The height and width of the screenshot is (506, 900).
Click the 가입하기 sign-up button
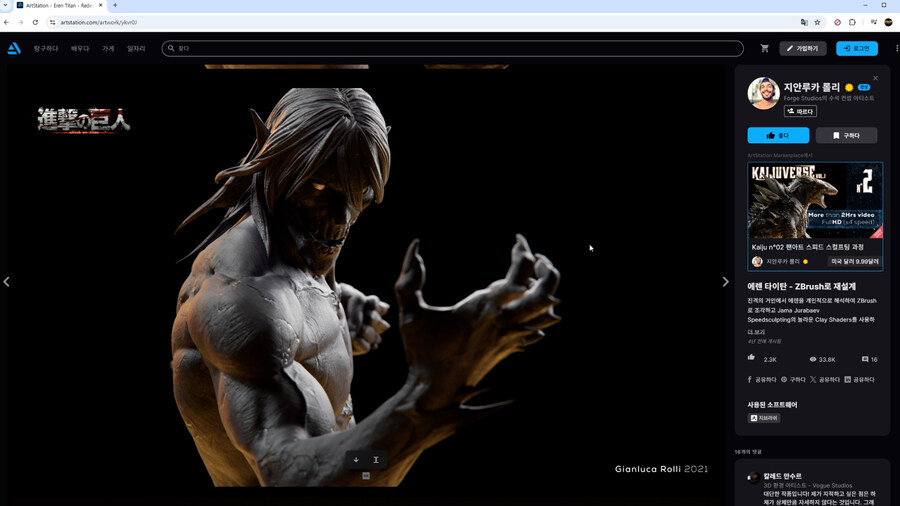click(x=802, y=48)
